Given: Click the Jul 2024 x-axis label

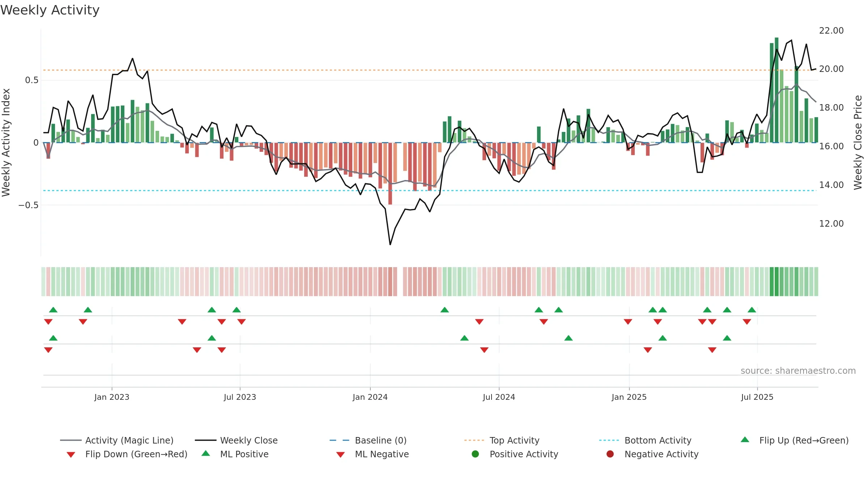Looking at the screenshot, I should 499,397.
